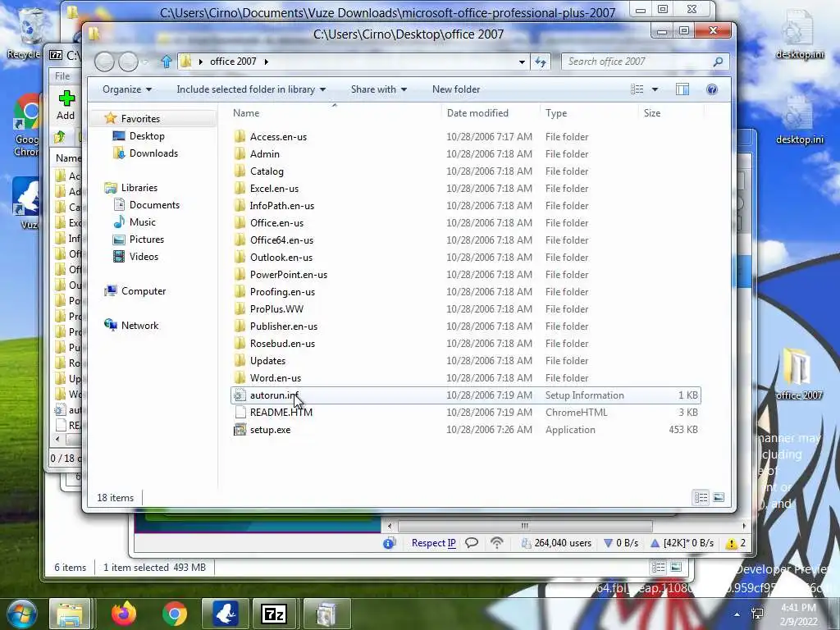Click the New folder button
The height and width of the screenshot is (630, 840).
456,89
